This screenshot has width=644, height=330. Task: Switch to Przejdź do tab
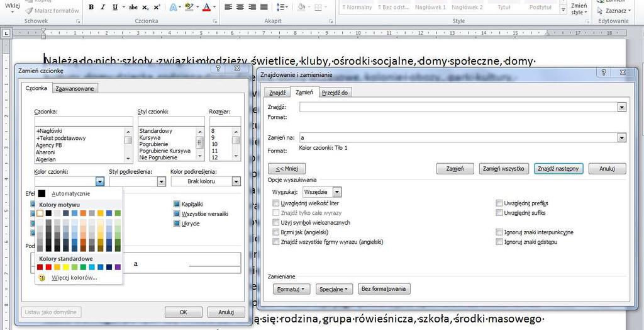click(x=335, y=93)
